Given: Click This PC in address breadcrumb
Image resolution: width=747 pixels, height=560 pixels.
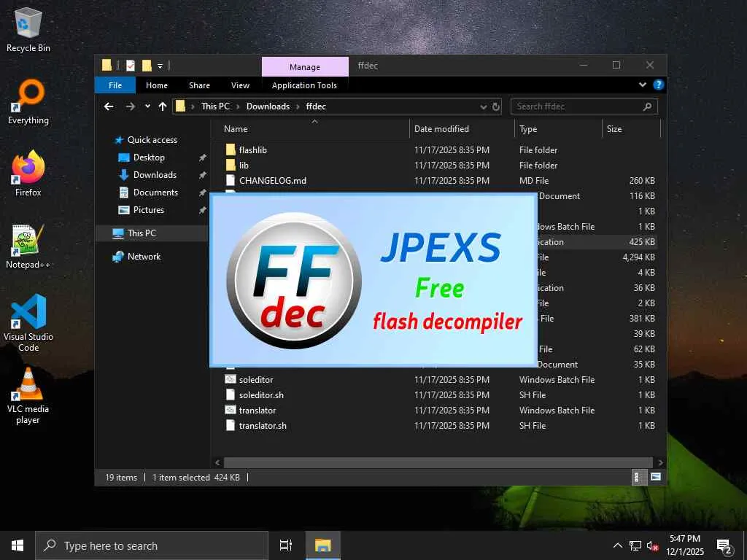Looking at the screenshot, I should [215, 106].
